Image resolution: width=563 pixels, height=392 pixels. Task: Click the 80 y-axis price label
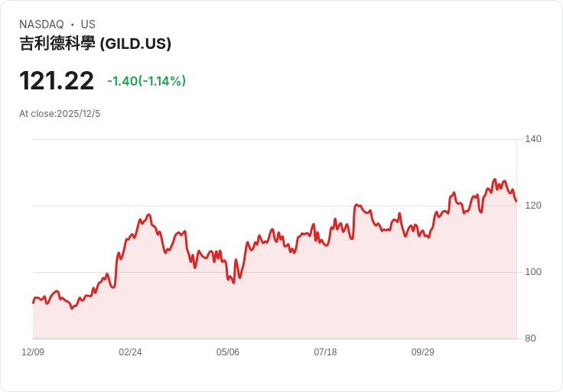[531, 339]
